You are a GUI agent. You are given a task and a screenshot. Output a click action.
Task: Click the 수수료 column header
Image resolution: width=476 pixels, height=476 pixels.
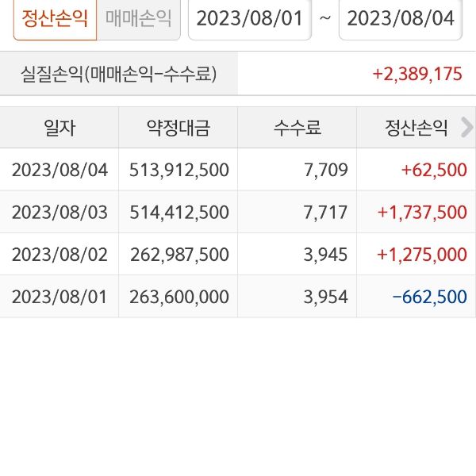pos(297,128)
